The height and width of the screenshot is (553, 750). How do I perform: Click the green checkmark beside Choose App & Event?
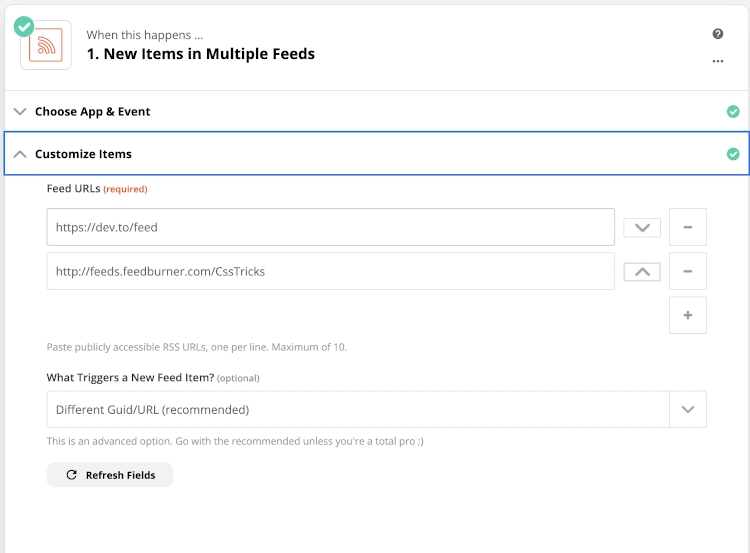(733, 111)
